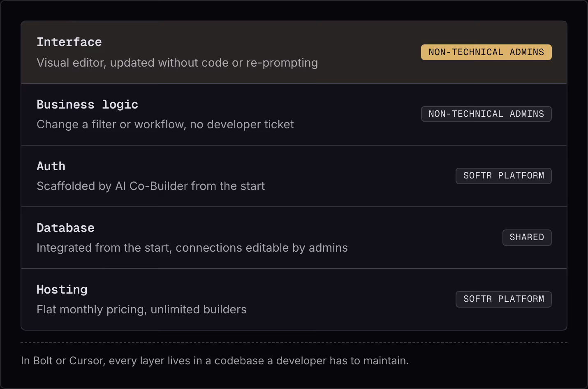Select the SHARED badge in Database row
Viewport: 588px width, 389px height.
click(x=527, y=237)
